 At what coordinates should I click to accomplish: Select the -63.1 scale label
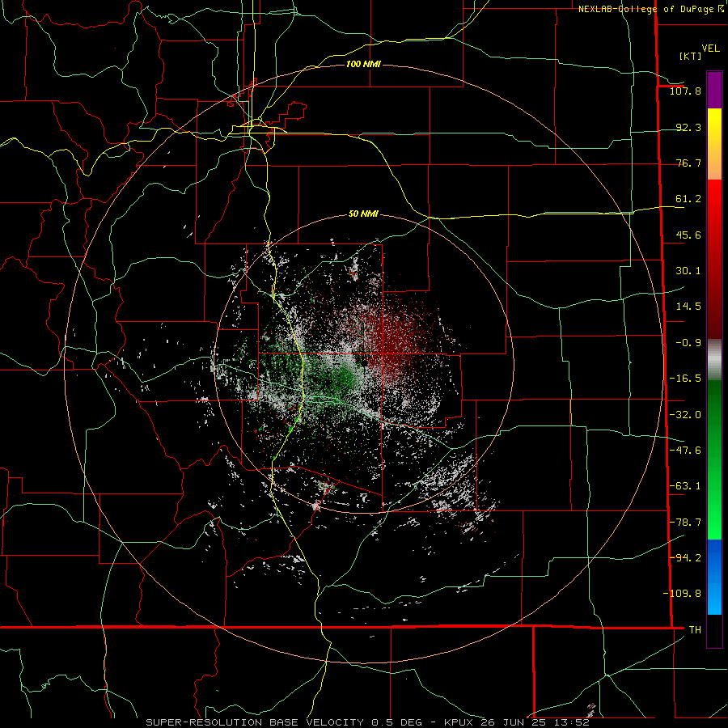coord(685,486)
